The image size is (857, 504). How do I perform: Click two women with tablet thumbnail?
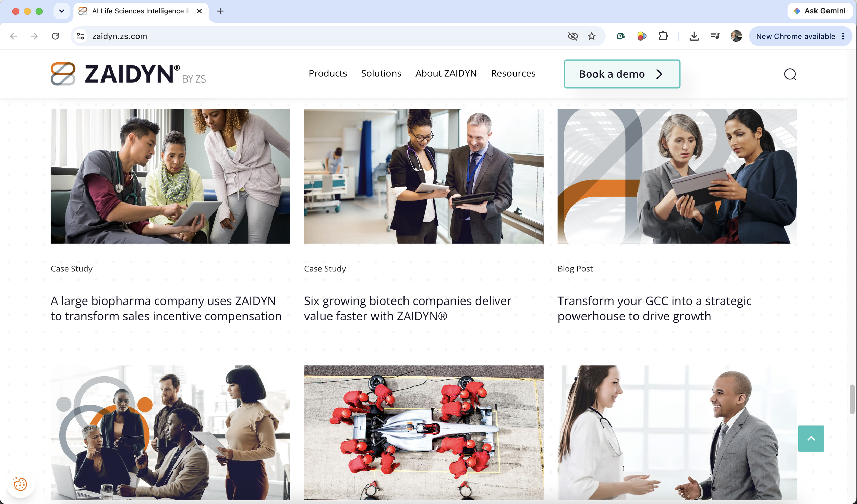coord(677,176)
